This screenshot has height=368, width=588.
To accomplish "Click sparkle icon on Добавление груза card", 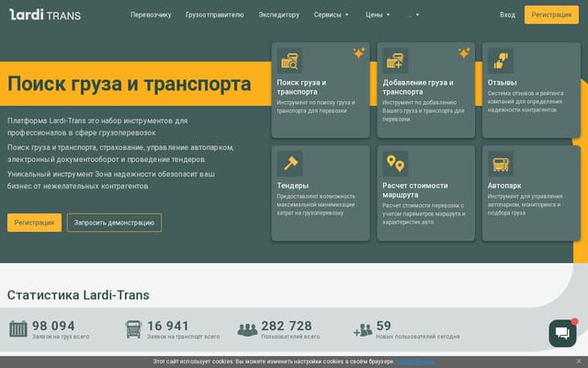I will click(464, 53).
